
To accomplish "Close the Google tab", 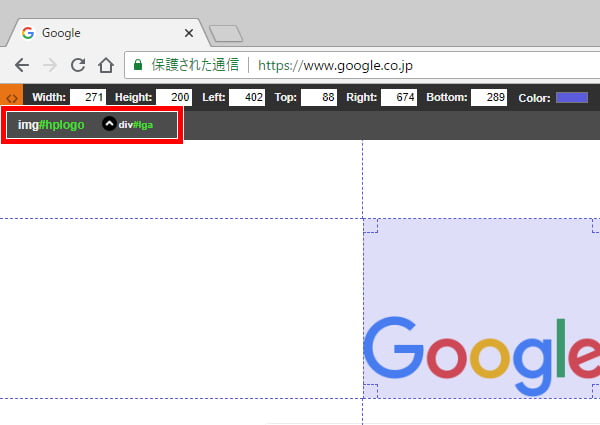I will (x=189, y=32).
